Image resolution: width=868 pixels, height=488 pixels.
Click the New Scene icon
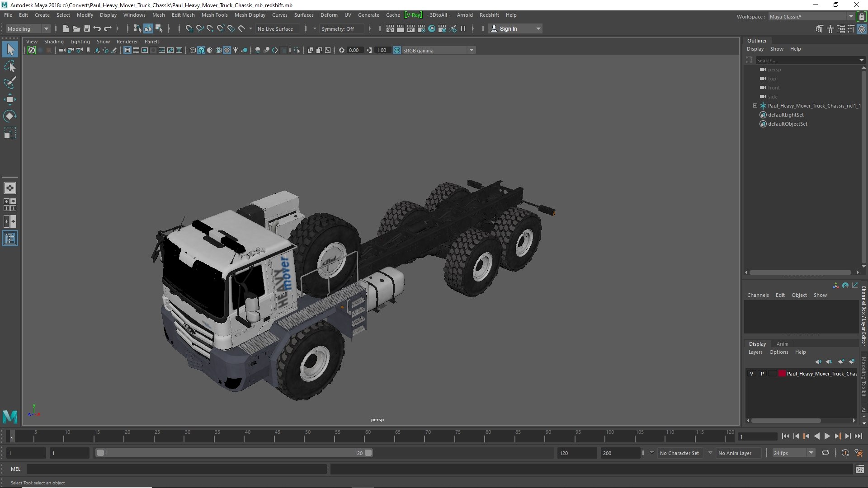pos(66,28)
